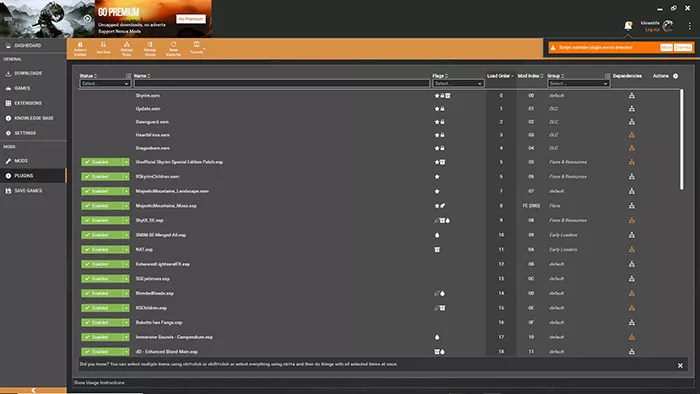Viewport: 700px width, 394px height.
Task: Open dependencies icon for SkyUI_SE.esp
Action: 632,220
